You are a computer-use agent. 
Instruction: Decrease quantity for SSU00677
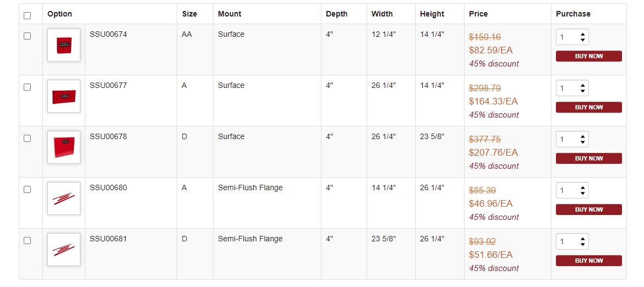[582, 91]
